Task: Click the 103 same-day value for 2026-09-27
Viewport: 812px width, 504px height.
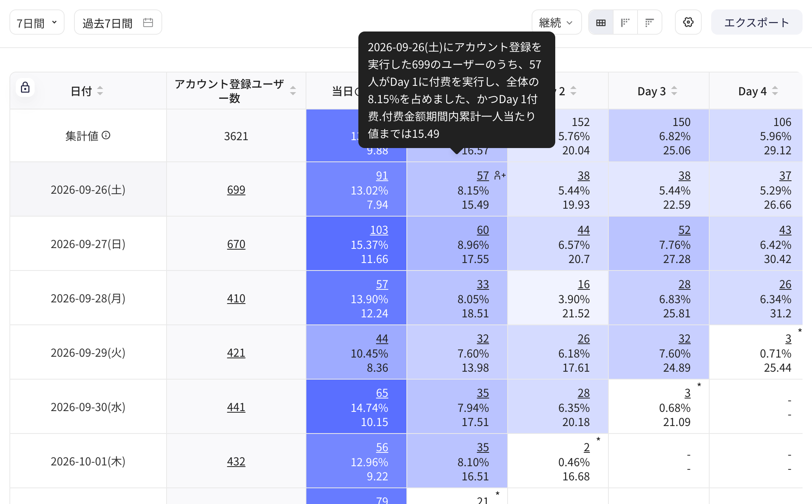Action: [379, 230]
